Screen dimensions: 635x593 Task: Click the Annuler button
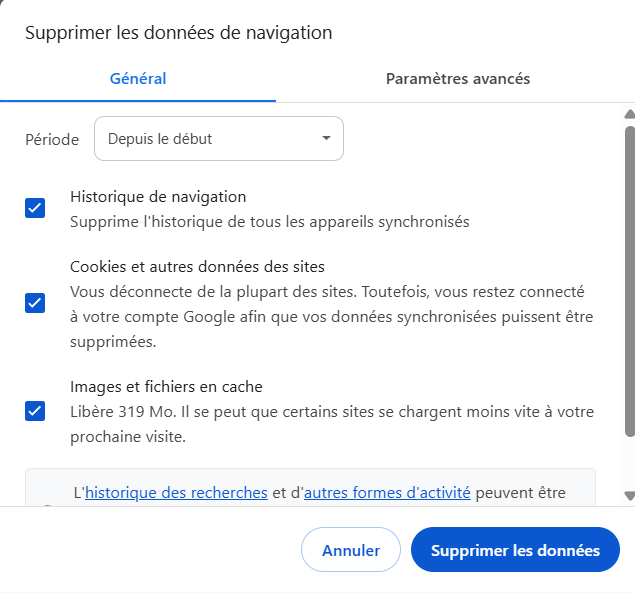pyautogui.click(x=351, y=550)
